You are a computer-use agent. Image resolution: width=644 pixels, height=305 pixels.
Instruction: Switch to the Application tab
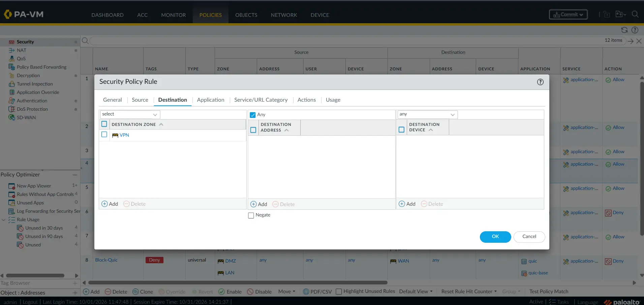click(x=211, y=100)
